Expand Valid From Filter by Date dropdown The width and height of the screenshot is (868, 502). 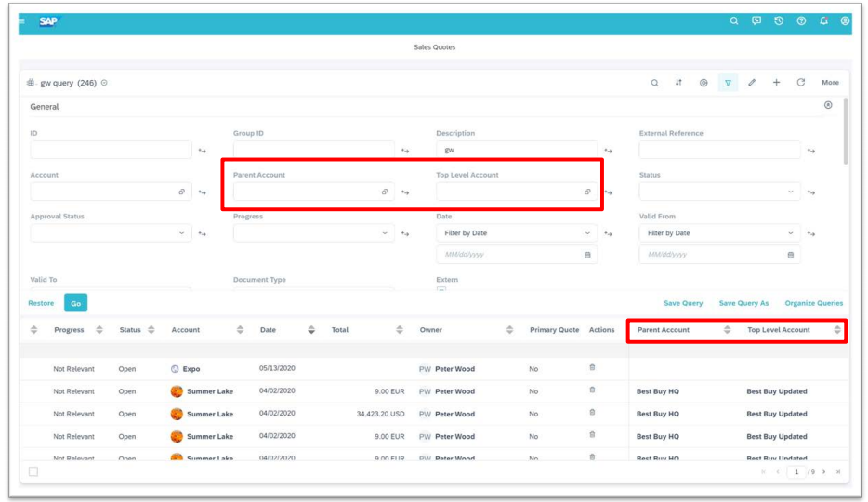(x=791, y=233)
